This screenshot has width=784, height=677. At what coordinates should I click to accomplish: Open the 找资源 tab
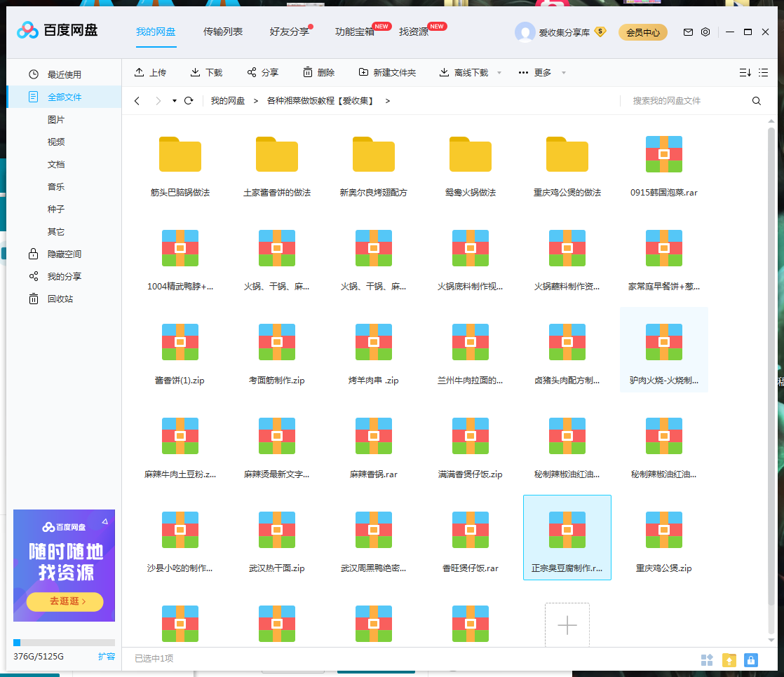[x=414, y=32]
